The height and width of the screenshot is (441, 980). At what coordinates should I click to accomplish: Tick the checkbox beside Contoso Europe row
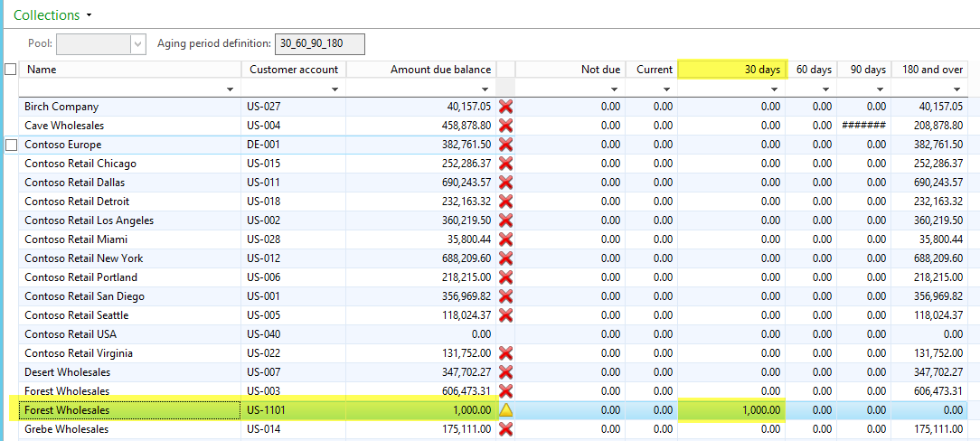[x=11, y=145]
